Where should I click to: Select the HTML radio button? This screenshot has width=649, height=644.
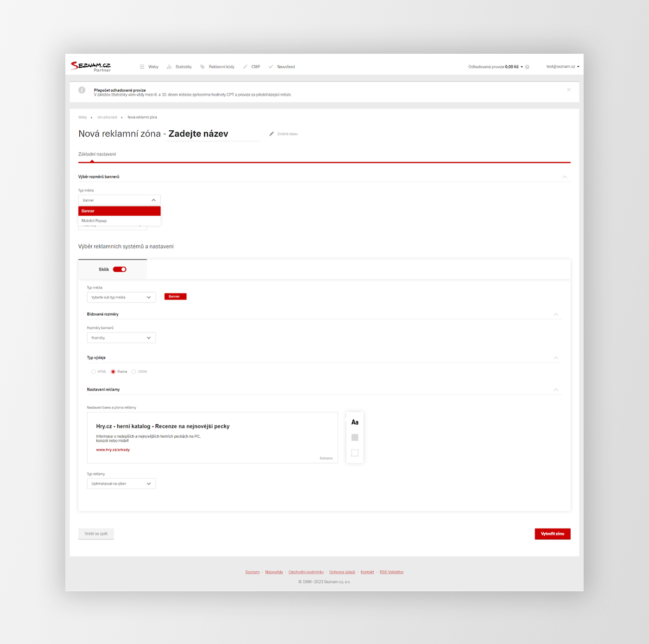(x=94, y=372)
